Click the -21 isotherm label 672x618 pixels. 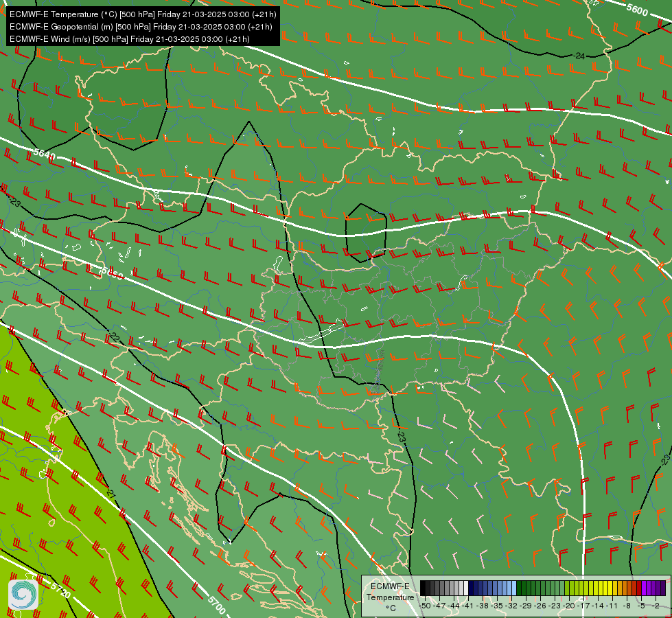(111, 494)
